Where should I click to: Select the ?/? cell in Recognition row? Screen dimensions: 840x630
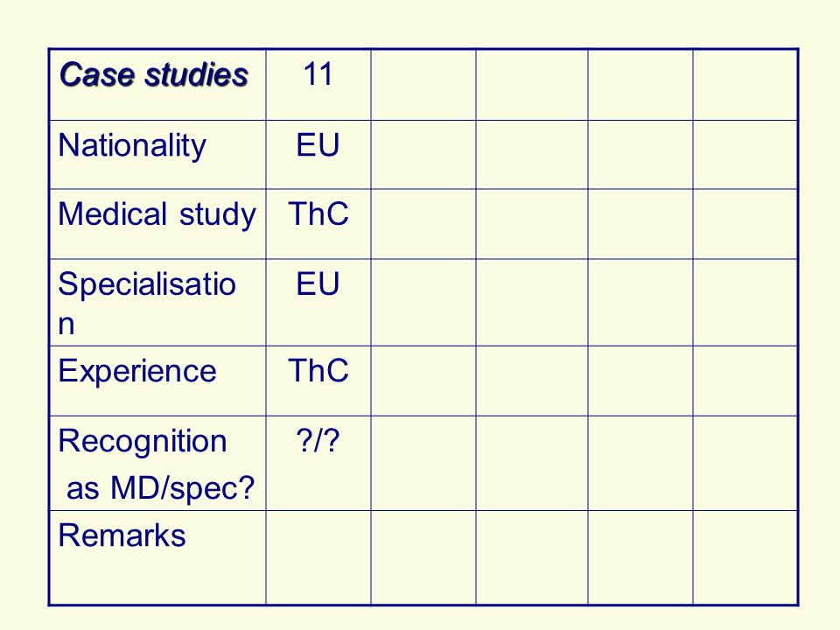318,464
